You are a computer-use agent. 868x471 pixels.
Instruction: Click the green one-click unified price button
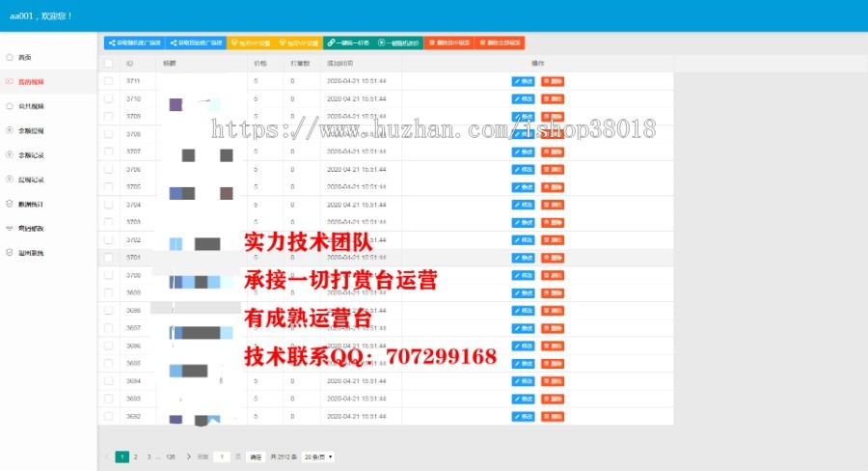(x=347, y=42)
